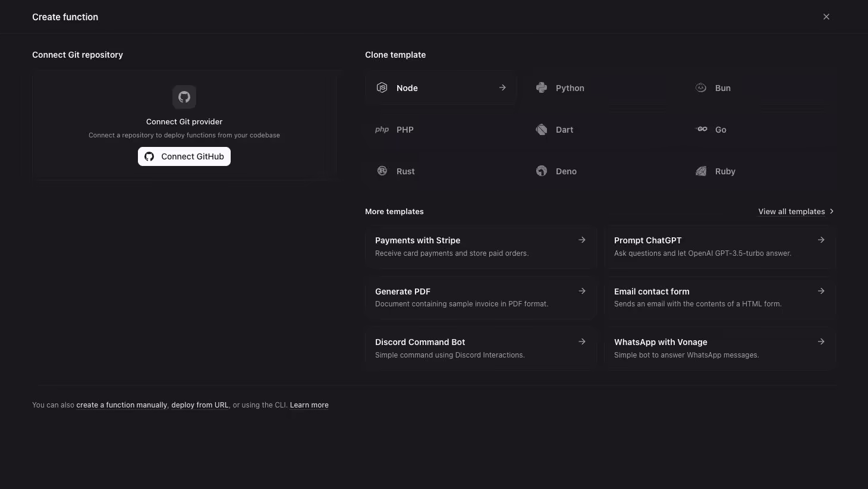This screenshot has height=489, width=868.
Task: Select the Node template label
Action: pyautogui.click(x=407, y=88)
